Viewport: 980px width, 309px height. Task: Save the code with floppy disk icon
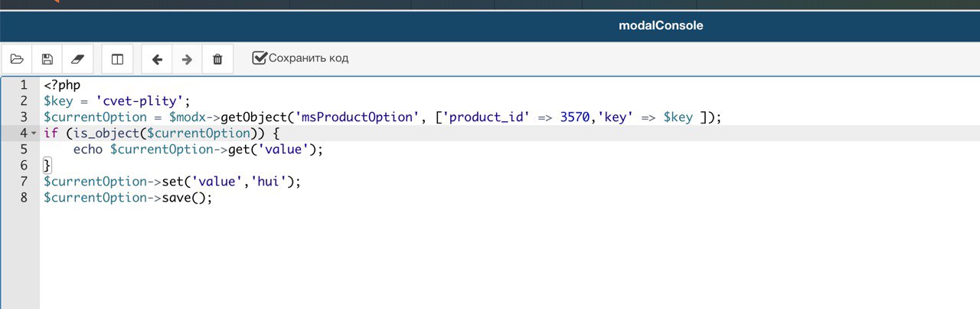47,59
